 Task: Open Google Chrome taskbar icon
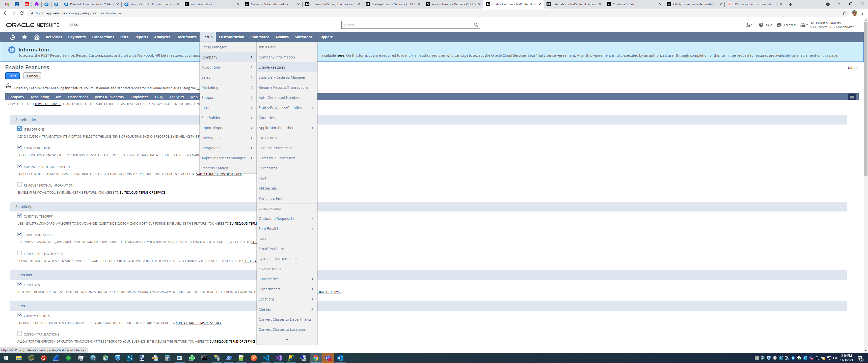click(x=316, y=358)
